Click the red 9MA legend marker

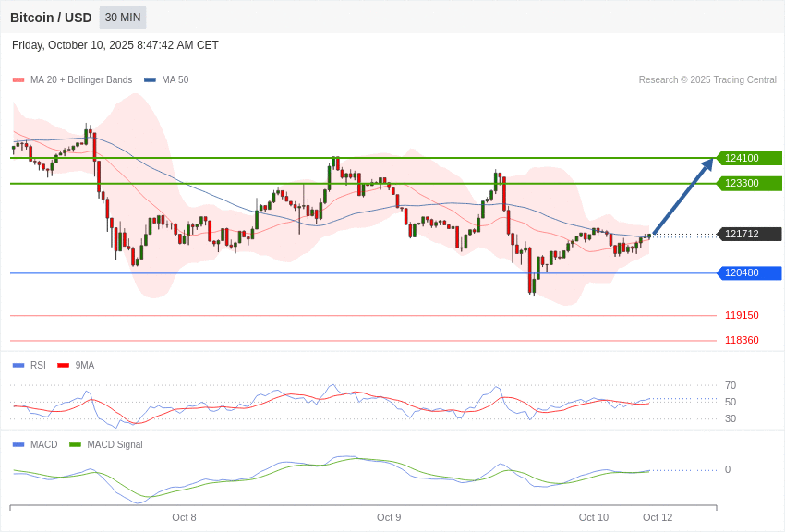pyautogui.click(x=63, y=366)
